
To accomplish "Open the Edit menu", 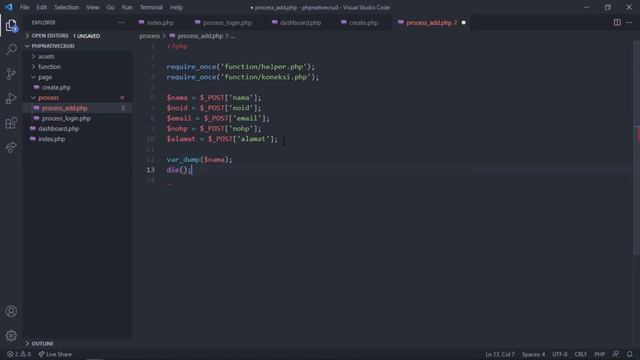I will coord(41,7).
